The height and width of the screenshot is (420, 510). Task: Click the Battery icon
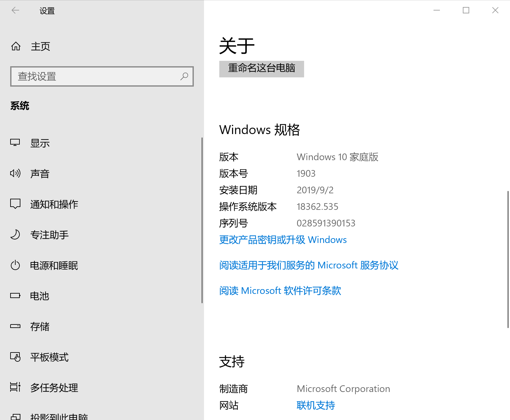(x=15, y=296)
